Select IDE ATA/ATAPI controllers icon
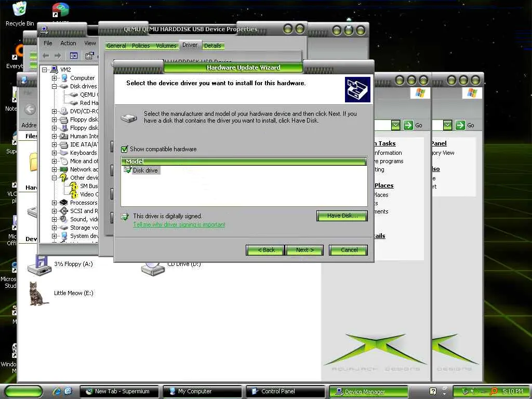 pyautogui.click(x=64, y=144)
